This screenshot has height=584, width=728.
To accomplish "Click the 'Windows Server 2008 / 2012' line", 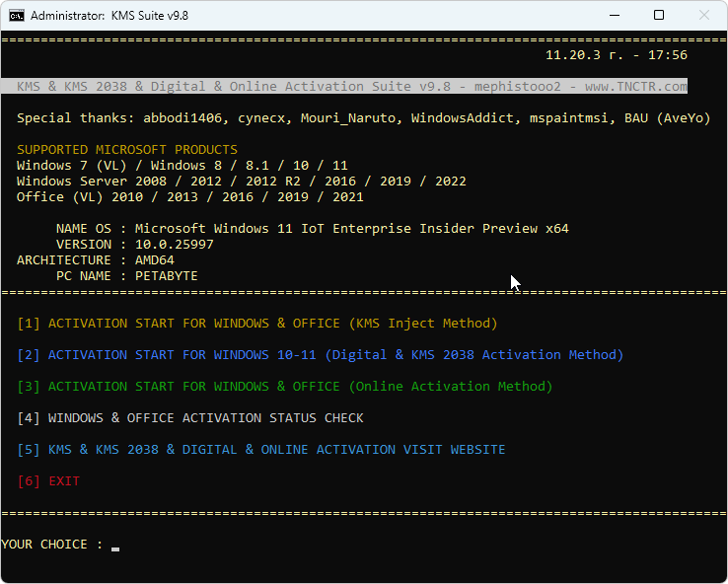I will coord(242,182).
